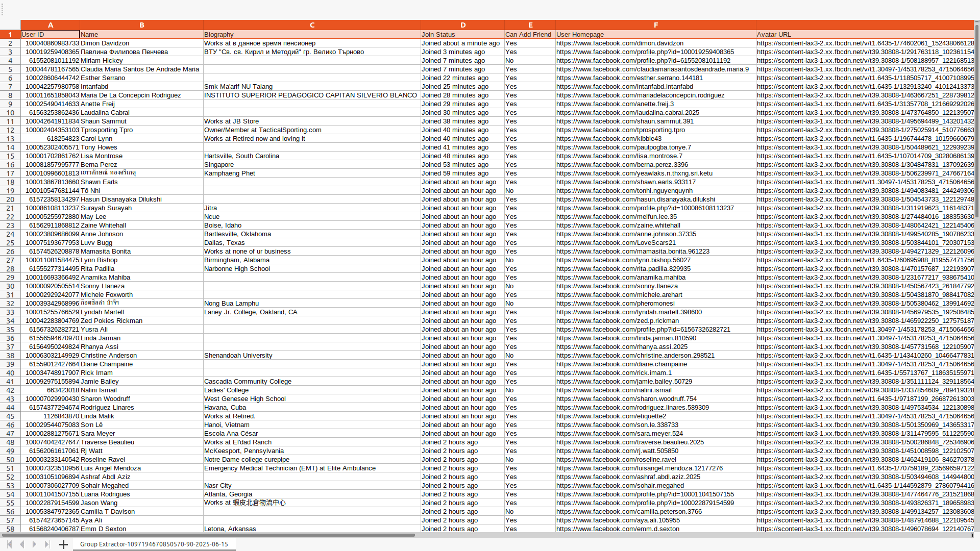
Task: Click the Can Add Friend header cell
Action: point(529,35)
